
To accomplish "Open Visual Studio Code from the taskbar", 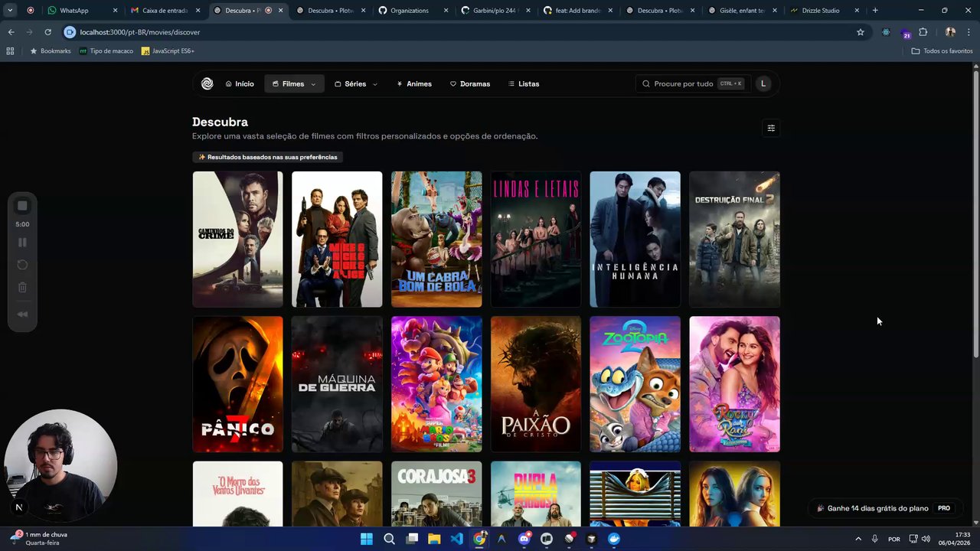I will point(457,539).
